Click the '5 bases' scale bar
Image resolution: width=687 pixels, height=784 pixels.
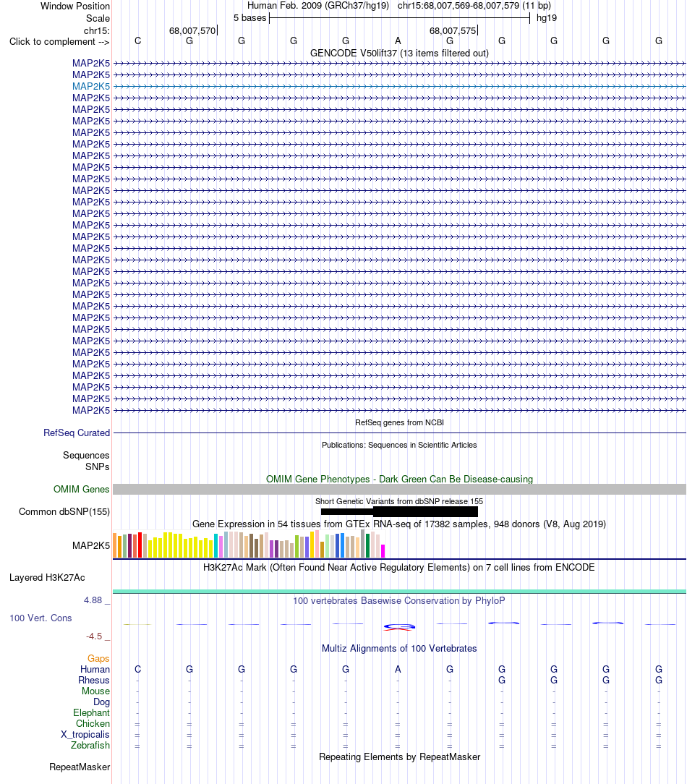click(399, 19)
